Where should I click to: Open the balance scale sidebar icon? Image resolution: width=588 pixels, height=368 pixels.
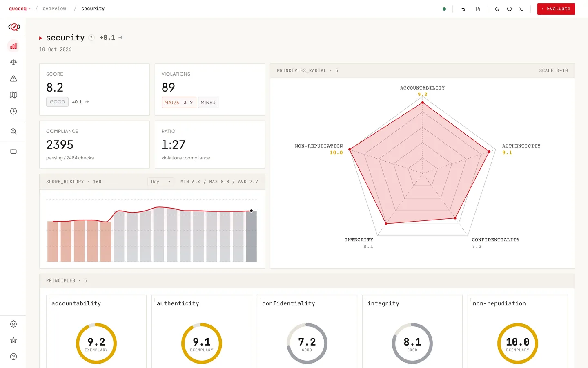pyautogui.click(x=13, y=62)
